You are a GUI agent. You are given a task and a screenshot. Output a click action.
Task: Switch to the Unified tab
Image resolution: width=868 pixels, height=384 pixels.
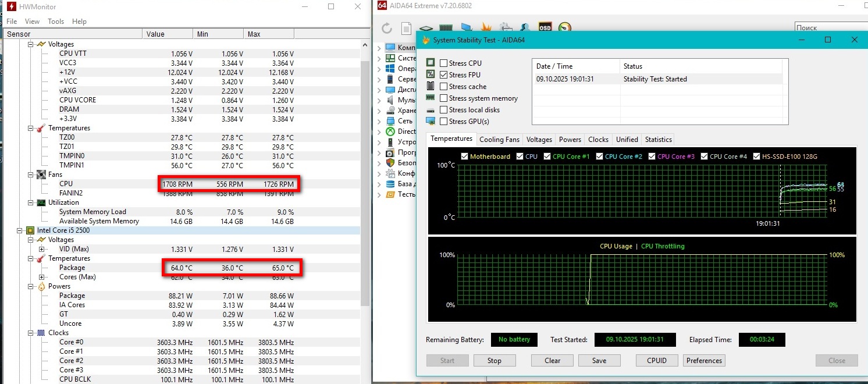pos(627,140)
